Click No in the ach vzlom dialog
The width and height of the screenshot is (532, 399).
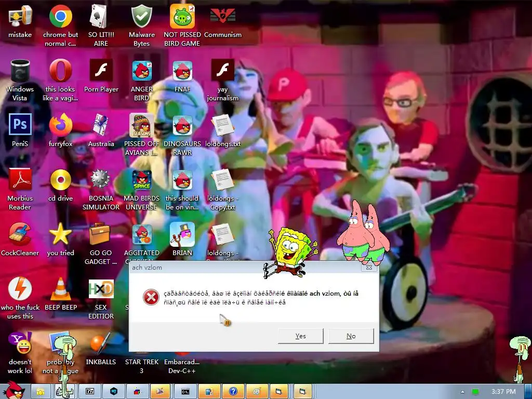coord(351,336)
